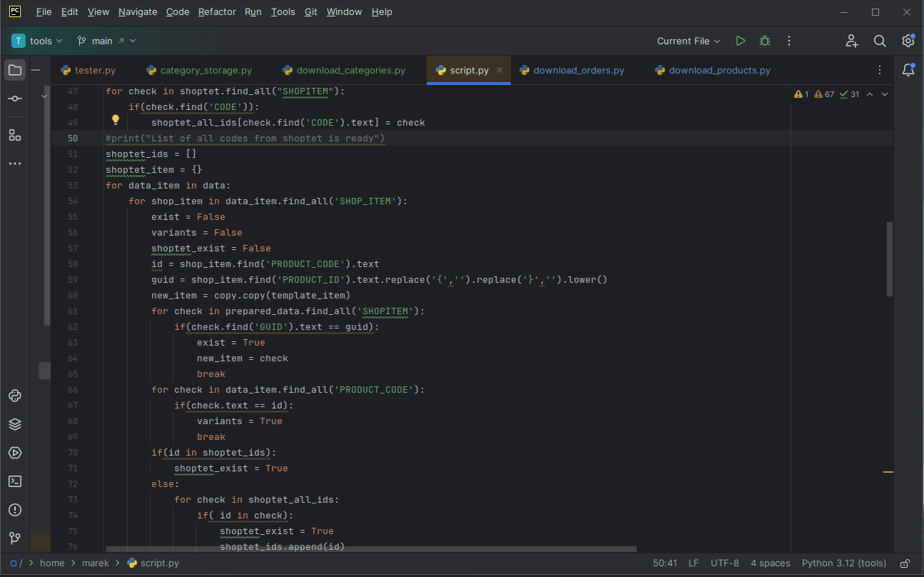Jump to next highlighted error arrow

[885, 94]
